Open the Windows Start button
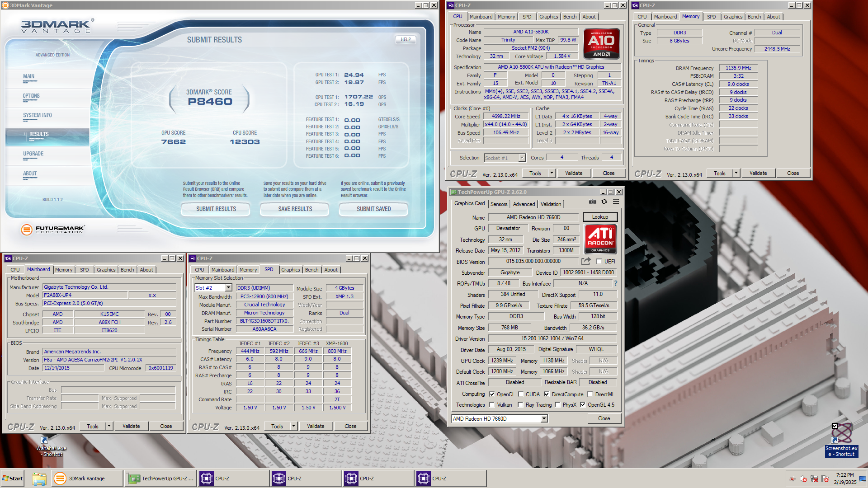868x488 pixels. 12,479
